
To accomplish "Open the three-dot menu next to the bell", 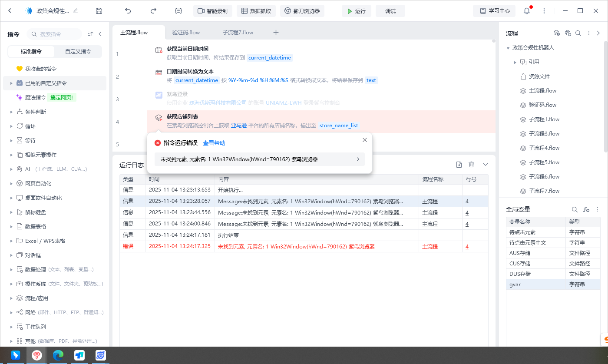I will [545, 11].
